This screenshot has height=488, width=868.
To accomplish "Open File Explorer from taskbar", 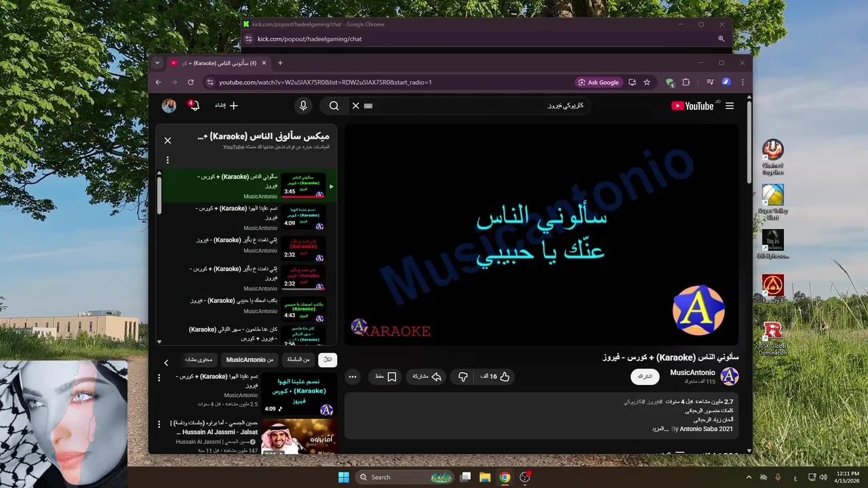I will coord(485,477).
